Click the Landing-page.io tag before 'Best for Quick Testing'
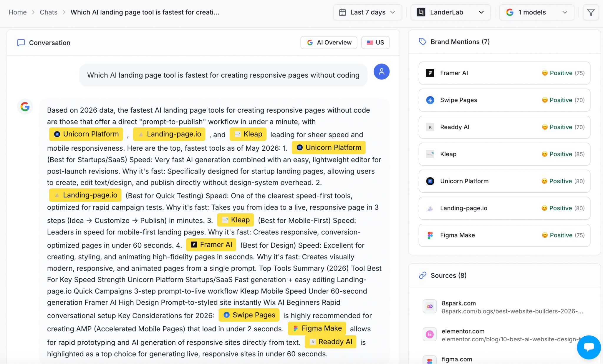Viewport: 603px width, 364px height. 85,195
